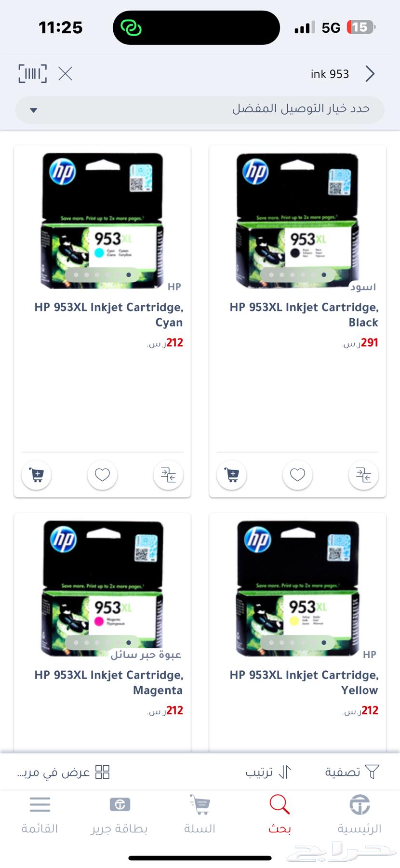Open the delivery option dropdown
The image size is (400, 868).
[x=200, y=109]
